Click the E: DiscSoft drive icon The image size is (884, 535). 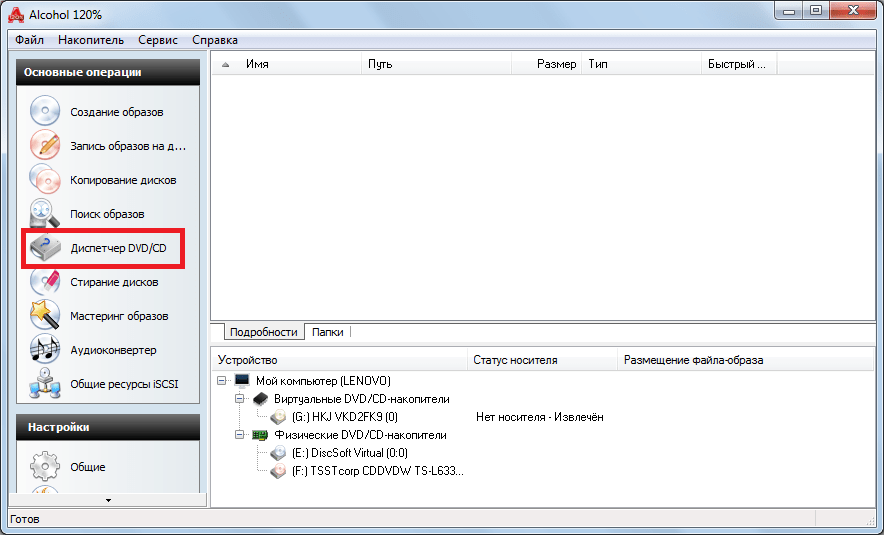pos(278,453)
